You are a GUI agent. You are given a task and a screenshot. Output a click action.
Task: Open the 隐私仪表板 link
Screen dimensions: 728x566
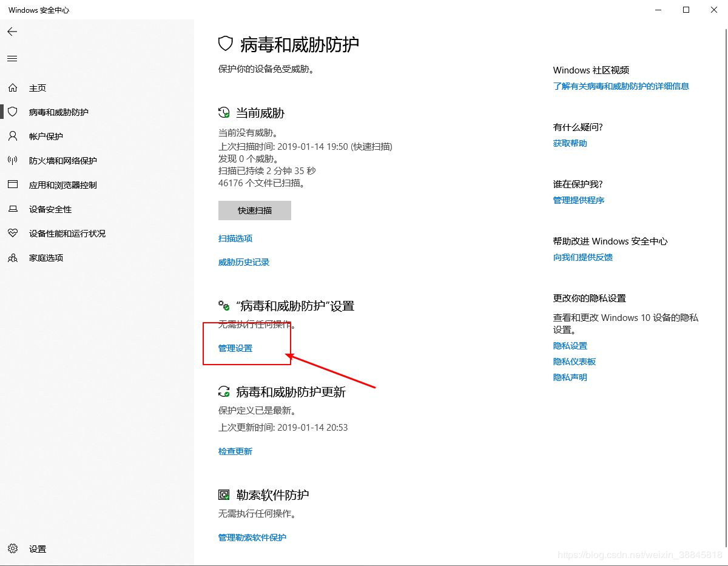pos(575,362)
